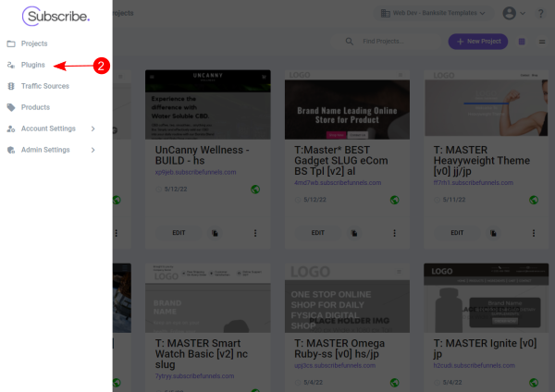The height and width of the screenshot is (392, 555).
Task: Duplicate the T:Master BEST Gadget SLUG project
Action: pos(351,233)
